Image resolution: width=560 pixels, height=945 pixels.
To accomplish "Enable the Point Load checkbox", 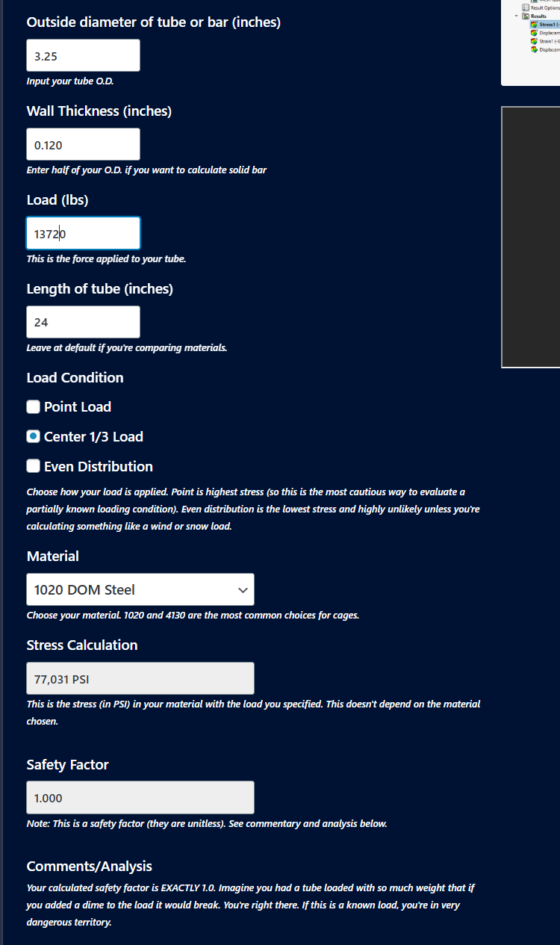I will coord(33,407).
